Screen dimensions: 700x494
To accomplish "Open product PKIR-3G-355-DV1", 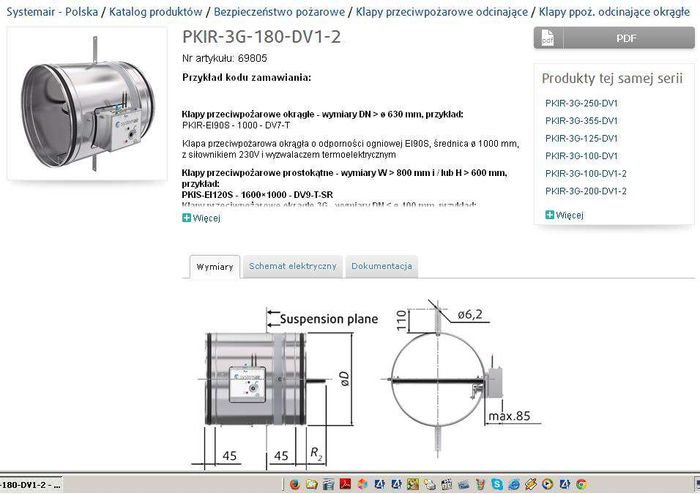I will click(x=581, y=121).
